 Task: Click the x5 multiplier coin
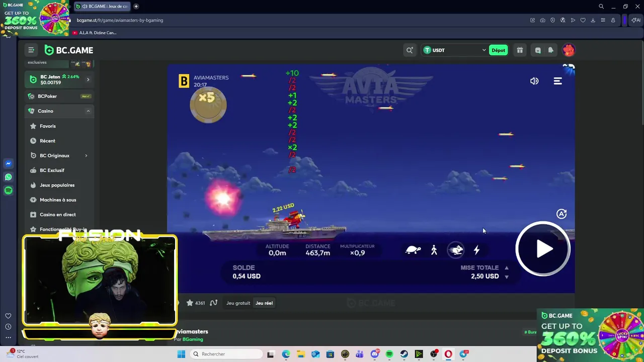[x=208, y=105]
